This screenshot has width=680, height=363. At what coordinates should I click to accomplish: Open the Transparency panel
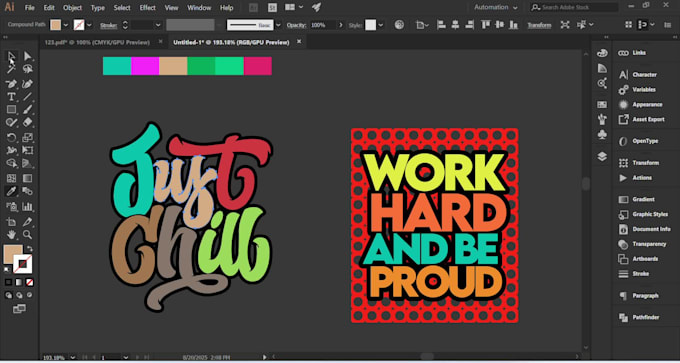pyautogui.click(x=649, y=244)
